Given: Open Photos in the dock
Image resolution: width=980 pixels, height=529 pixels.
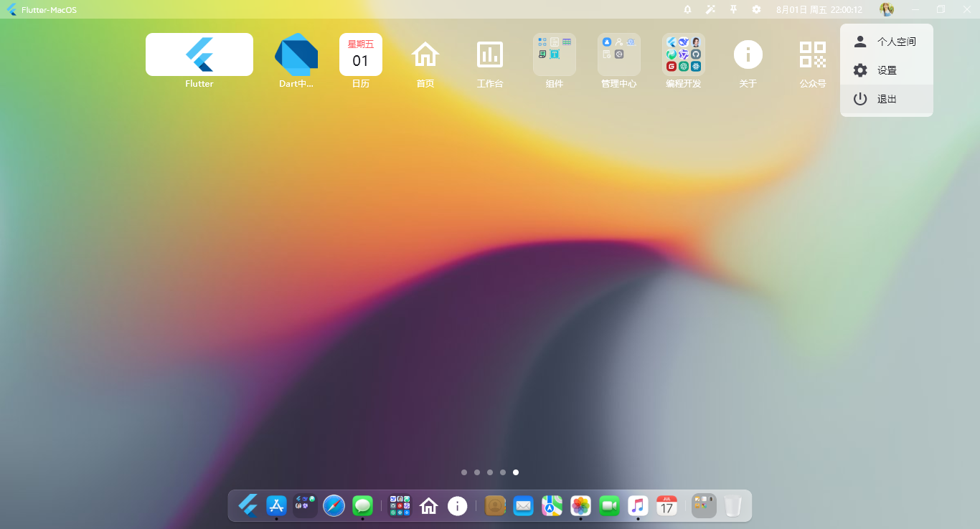Looking at the screenshot, I should [580, 505].
